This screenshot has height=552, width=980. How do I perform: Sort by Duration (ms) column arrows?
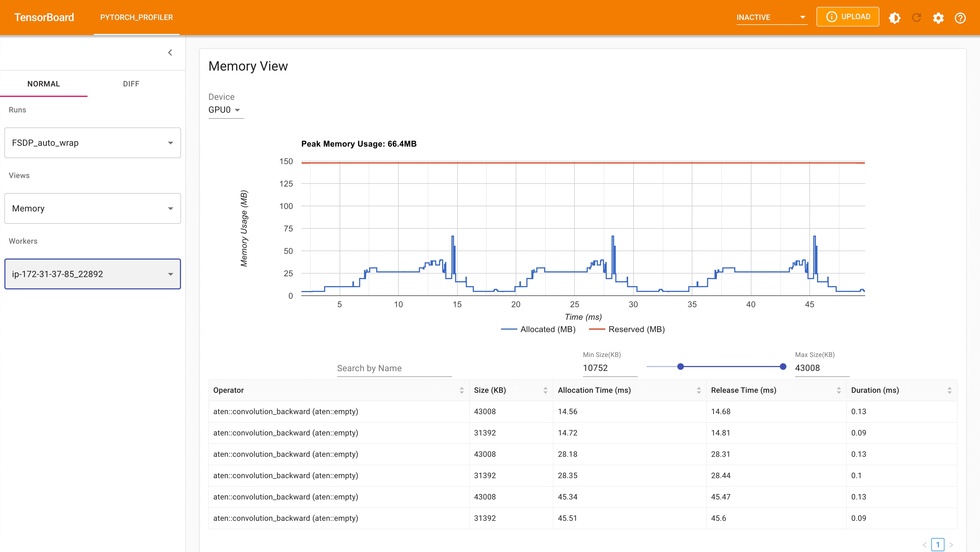click(x=950, y=390)
